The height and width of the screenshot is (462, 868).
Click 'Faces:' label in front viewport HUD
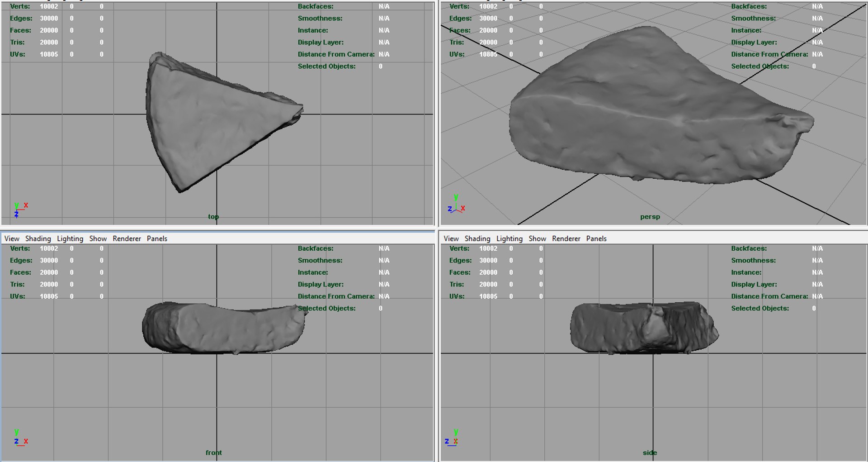[x=20, y=272]
